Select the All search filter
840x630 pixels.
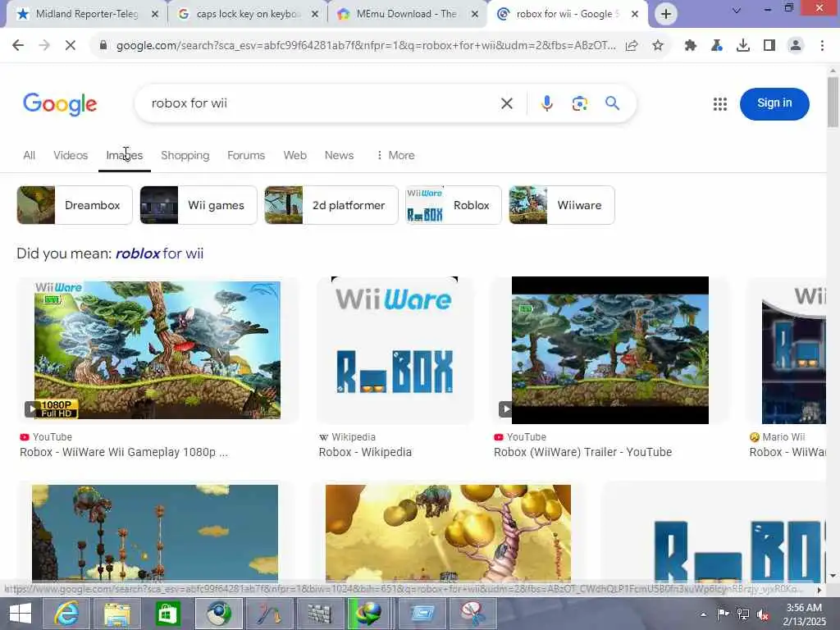point(29,155)
